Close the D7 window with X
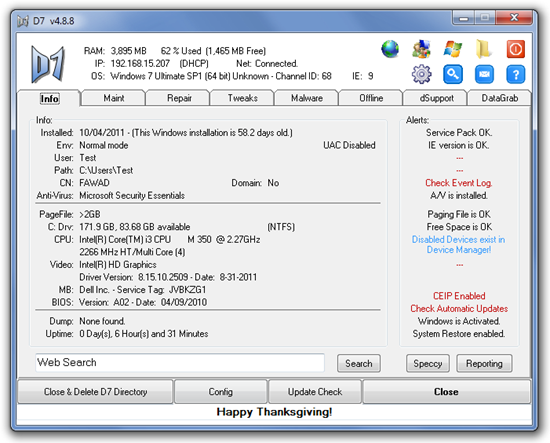 pyautogui.click(x=514, y=17)
